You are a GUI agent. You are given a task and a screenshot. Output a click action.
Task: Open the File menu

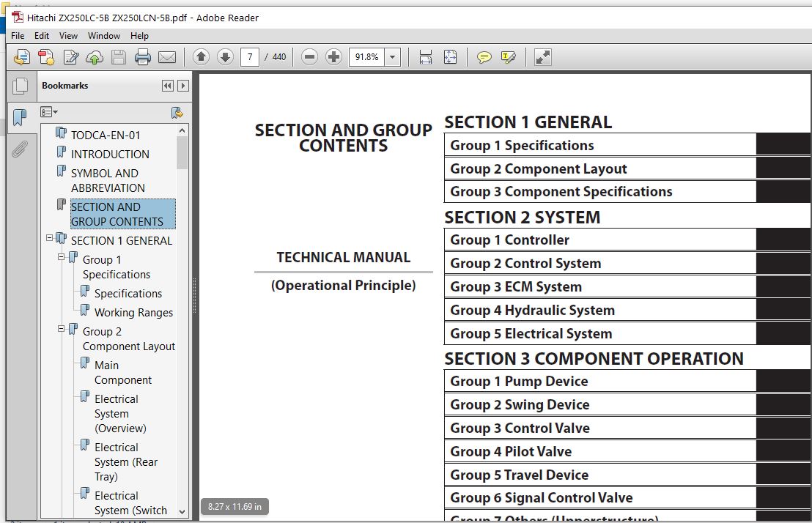(18, 36)
